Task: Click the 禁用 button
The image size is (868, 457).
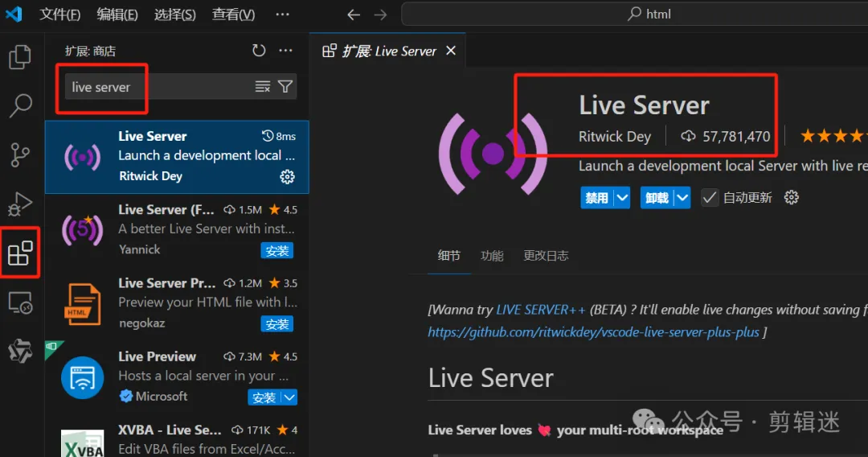Action: [596, 198]
